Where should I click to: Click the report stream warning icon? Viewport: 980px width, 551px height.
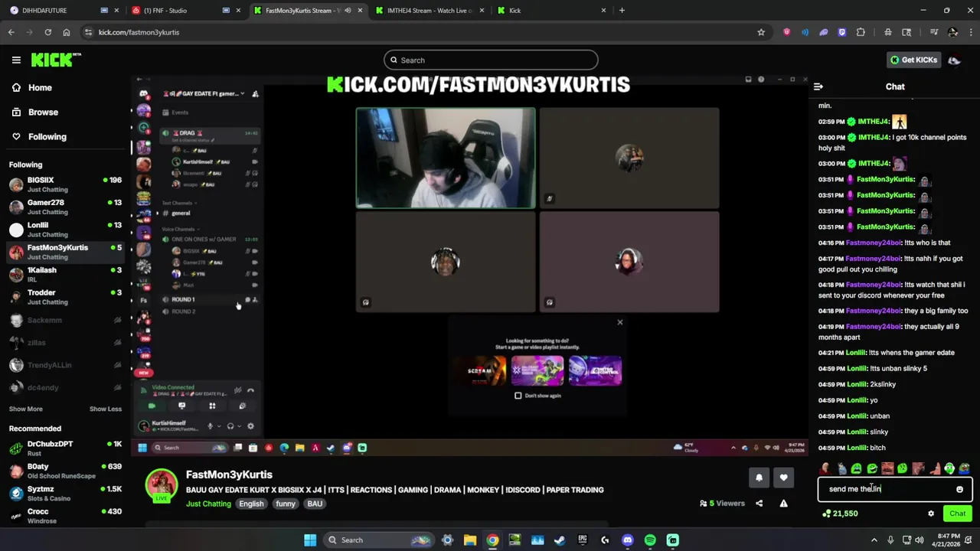(x=783, y=504)
